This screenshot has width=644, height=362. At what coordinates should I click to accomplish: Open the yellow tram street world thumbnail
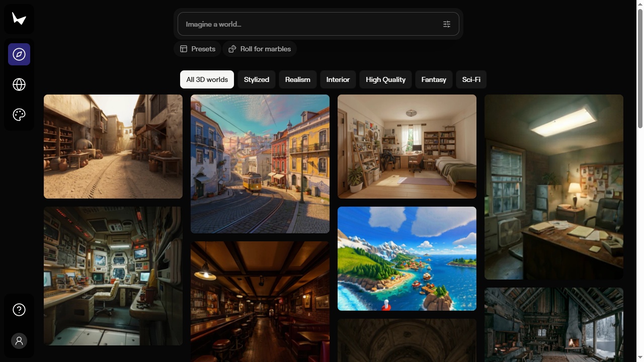260,164
